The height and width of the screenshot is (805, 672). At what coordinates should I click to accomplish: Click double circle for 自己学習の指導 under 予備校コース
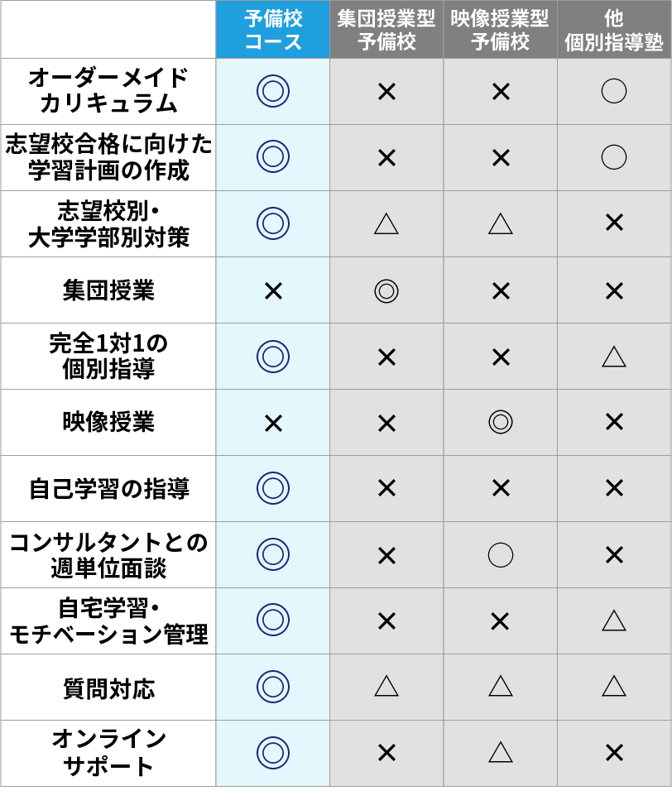click(x=273, y=488)
